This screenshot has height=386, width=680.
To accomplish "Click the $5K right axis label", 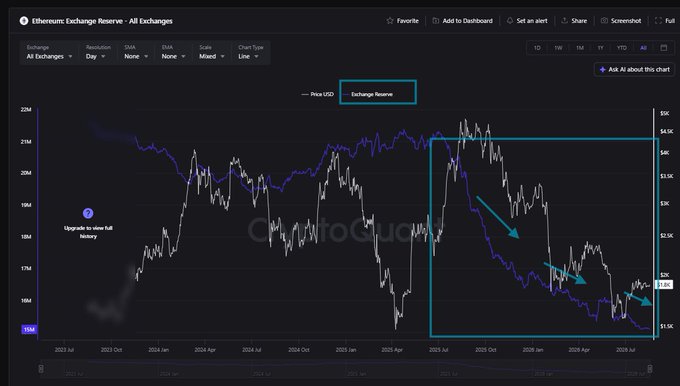I will (664, 114).
